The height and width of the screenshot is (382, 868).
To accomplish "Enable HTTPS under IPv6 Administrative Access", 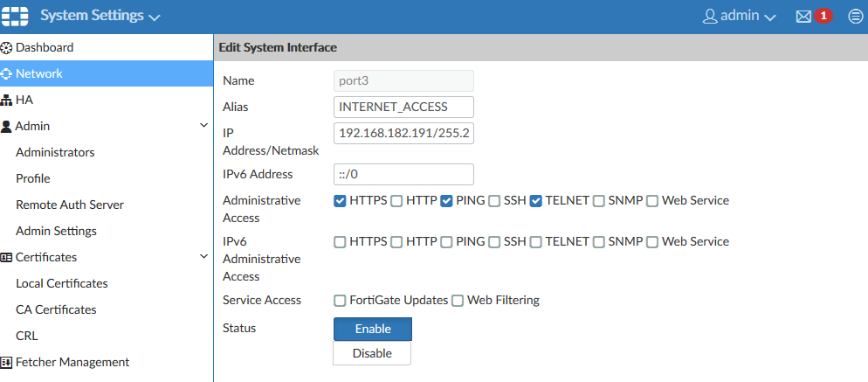I will (340, 242).
